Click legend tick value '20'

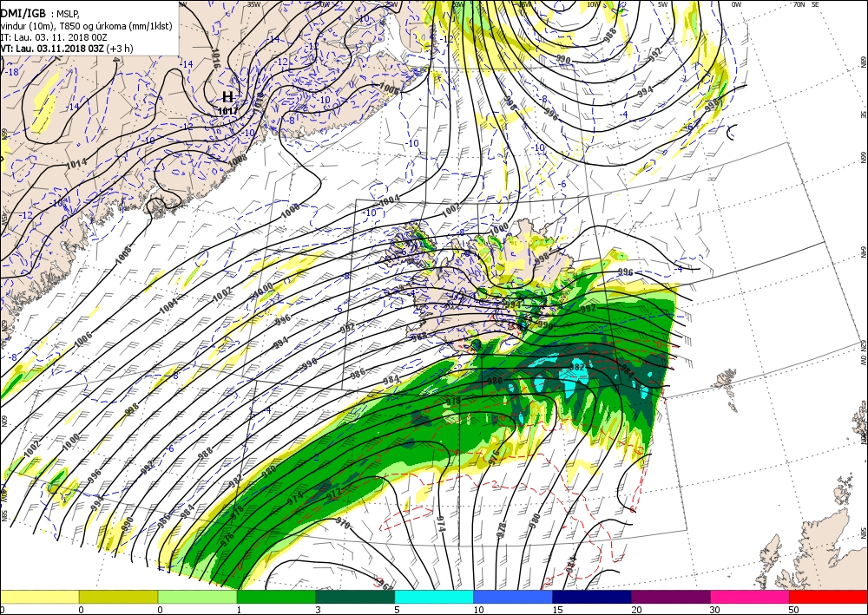coord(636,610)
